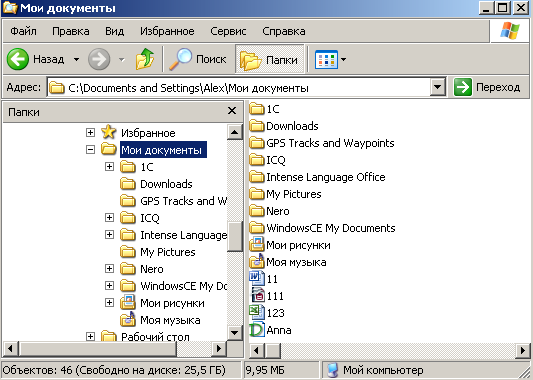Screen dimensions: 533x380
Task: Open the Views dropdown arrow
Action: click(343, 59)
